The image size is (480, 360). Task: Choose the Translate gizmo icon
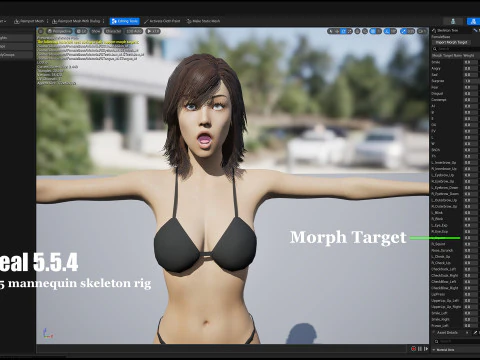(x=337, y=31)
